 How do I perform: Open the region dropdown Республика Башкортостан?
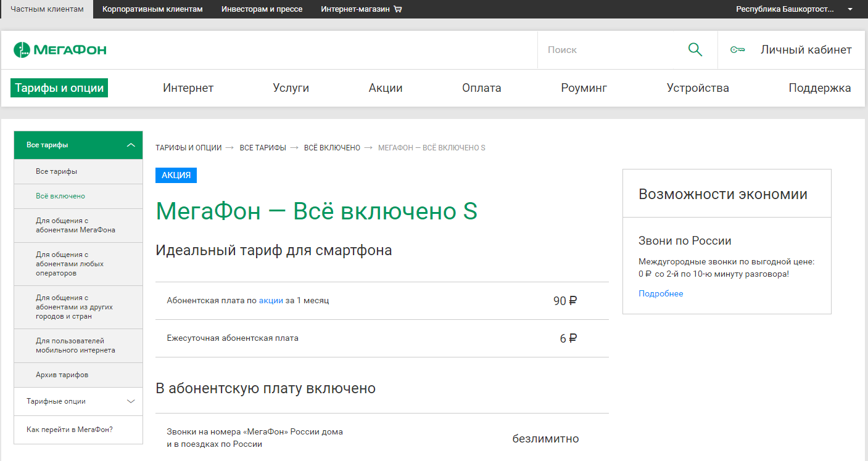pyautogui.click(x=795, y=9)
